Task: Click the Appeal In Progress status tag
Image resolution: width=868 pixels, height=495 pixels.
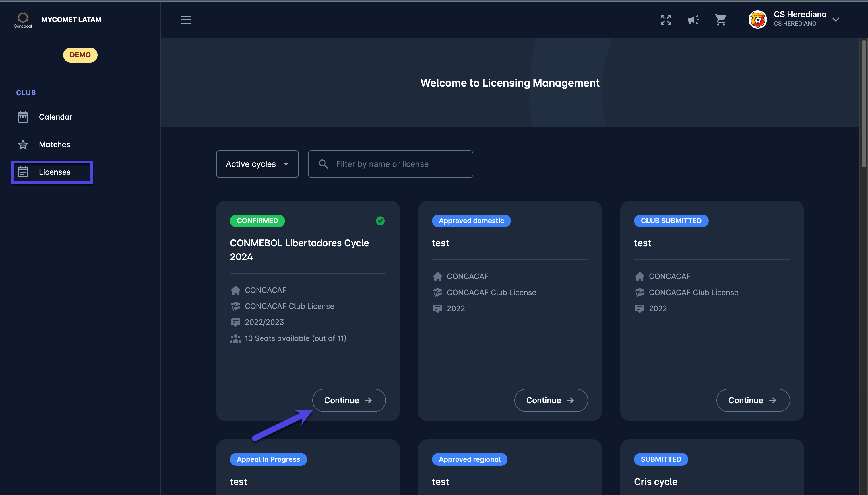Action: [268, 459]
